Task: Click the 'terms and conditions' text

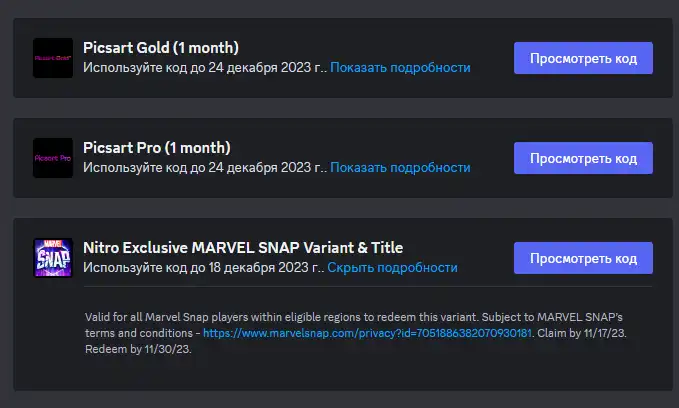Action: point(139,333)
